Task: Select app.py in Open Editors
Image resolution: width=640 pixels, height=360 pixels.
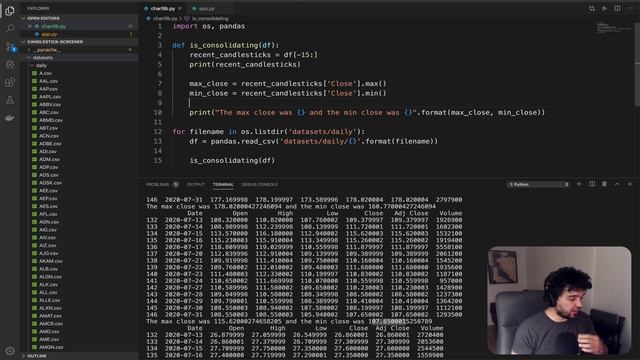Action: pyautogui.click(x=49, y=34)
